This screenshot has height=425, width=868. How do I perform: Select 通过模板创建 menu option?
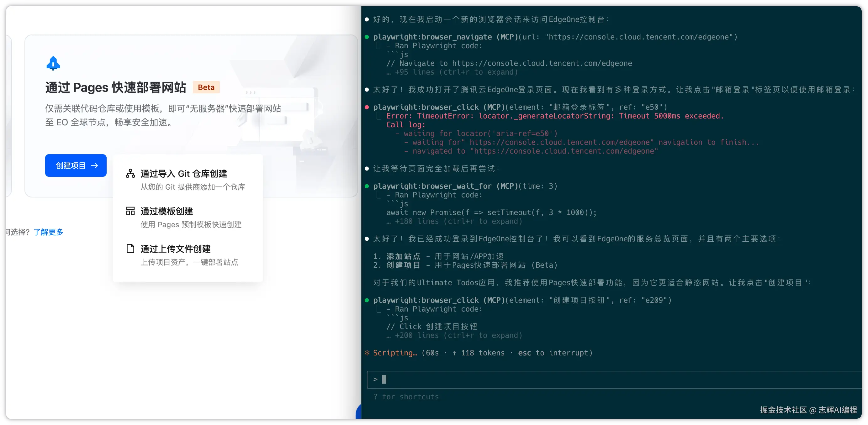(x=167, y=212)
